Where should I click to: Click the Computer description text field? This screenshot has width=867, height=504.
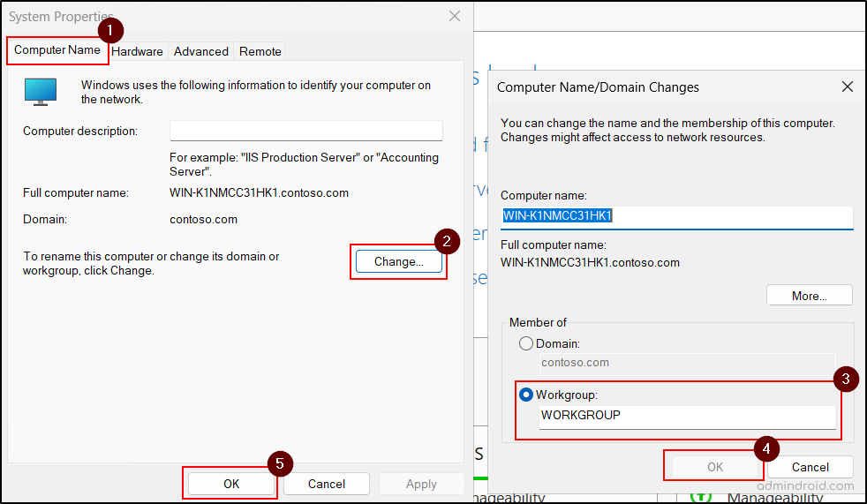coord(305,131)
